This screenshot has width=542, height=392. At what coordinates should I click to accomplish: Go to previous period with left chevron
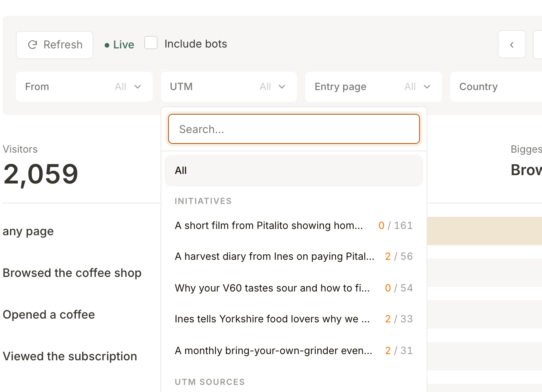coord(512,44)
